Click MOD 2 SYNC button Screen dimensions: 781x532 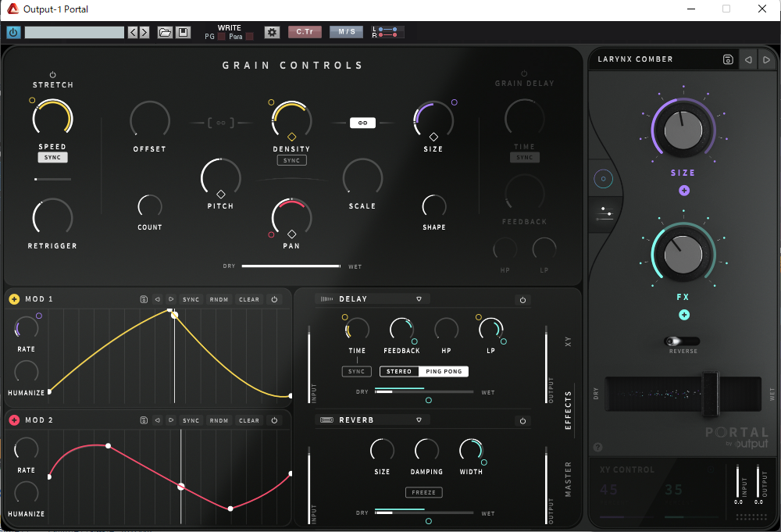pyautogui.click(x=191, y=420)
